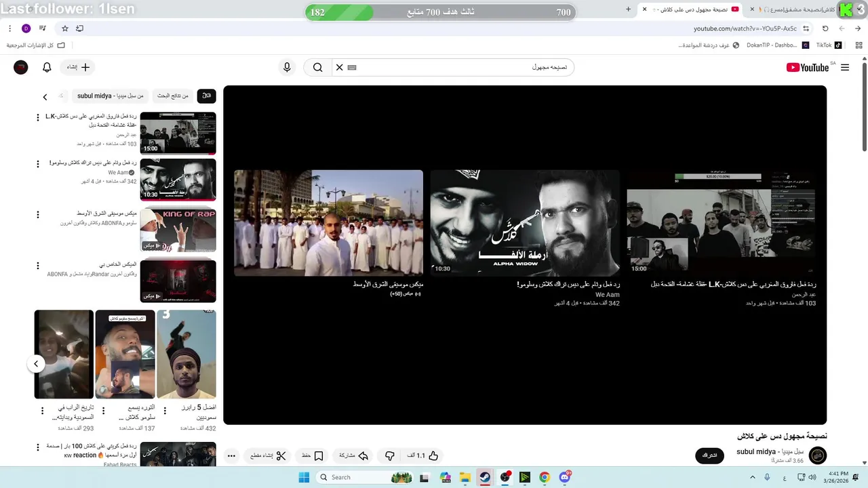Open the إنشاء create button
This screenshot has width=868, height=488.
pyautogui.click(x=77, y=67)
